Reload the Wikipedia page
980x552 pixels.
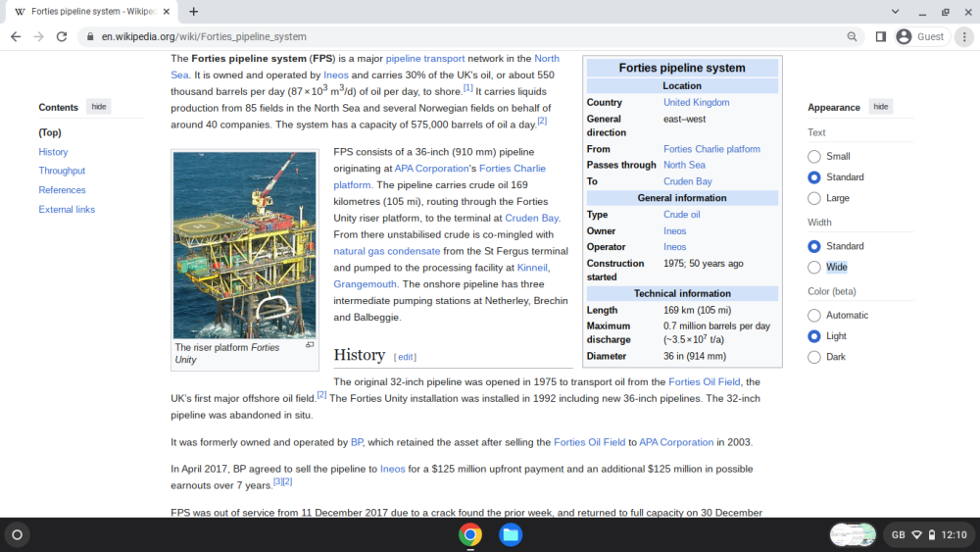point(61,37)
